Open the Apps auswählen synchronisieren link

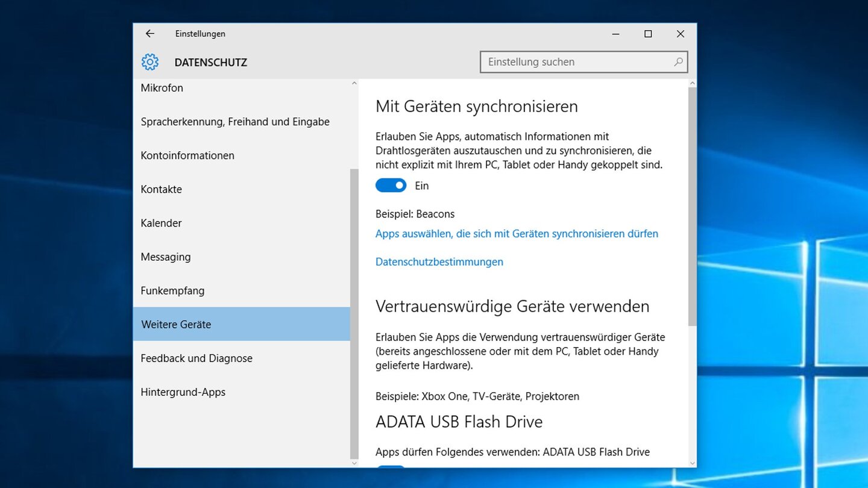[517, 233]
